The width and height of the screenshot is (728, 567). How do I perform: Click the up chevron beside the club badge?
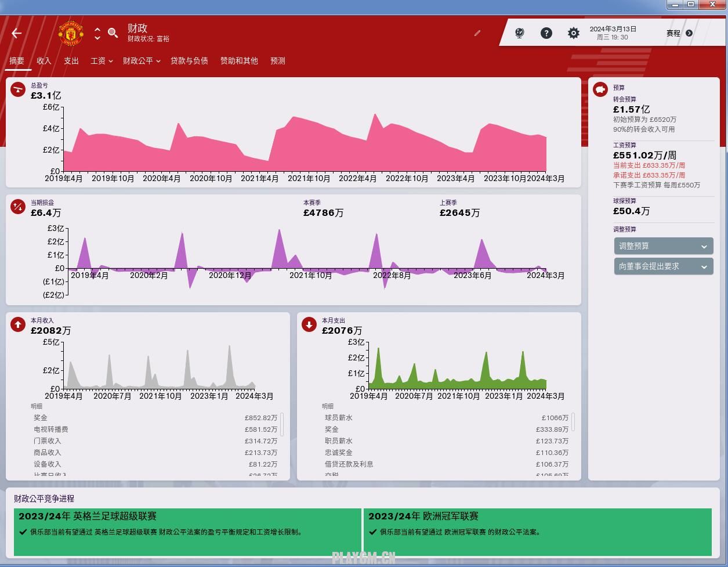[97, 29]
